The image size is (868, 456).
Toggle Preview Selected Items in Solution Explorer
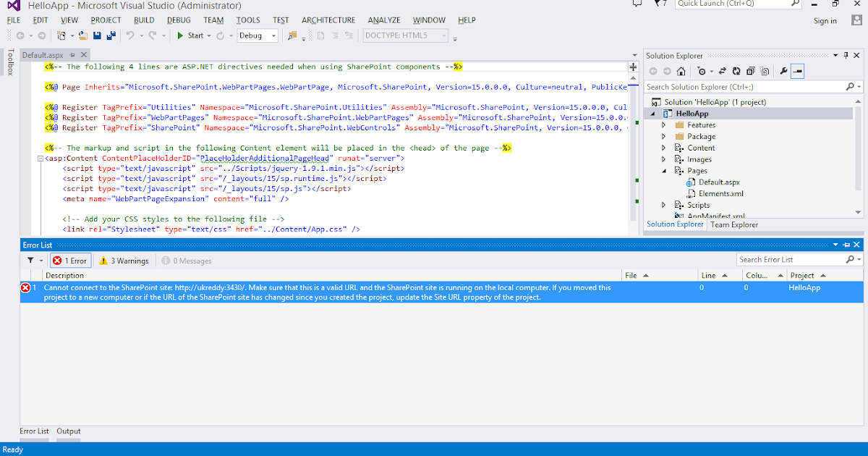[x=765, y=71]
